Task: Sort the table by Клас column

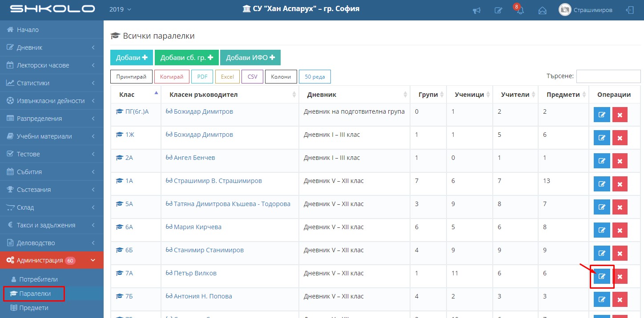Action: point(136,95)
